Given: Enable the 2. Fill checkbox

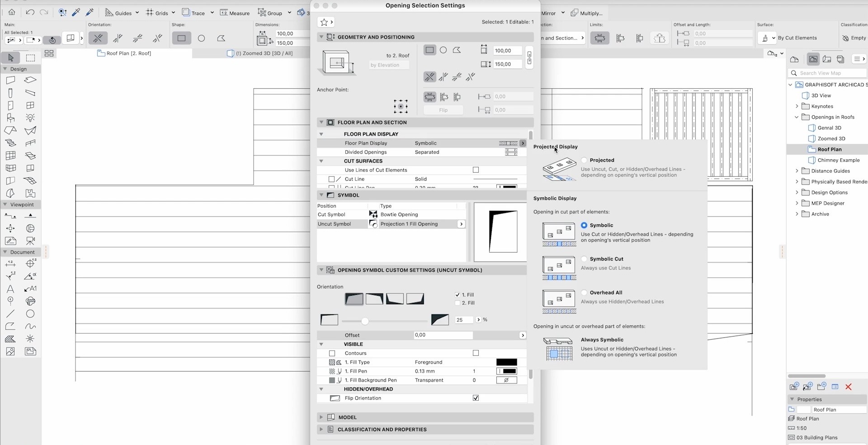Looking at the screenshot, I should pos(458,303).
